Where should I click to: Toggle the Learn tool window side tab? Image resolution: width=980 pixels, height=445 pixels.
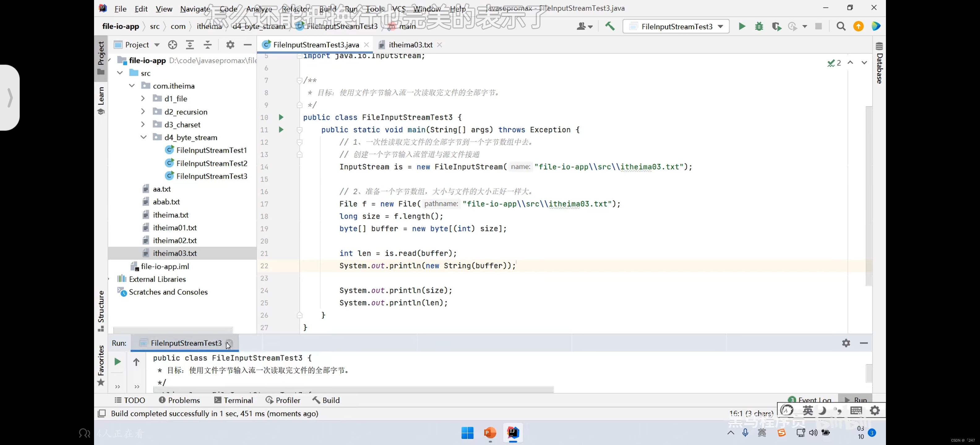click(101, 100)
